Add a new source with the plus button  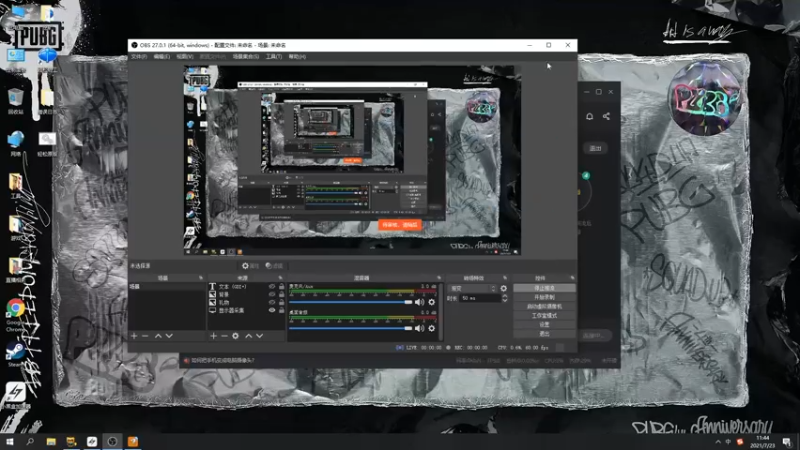click(x=214, y=336)
